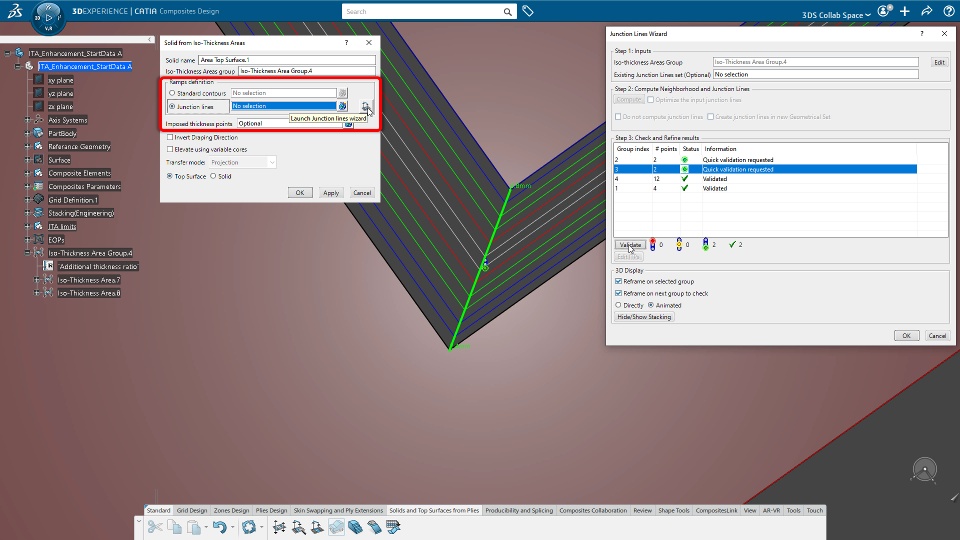Collapse the Iso-Thickness Area Group.4 node
This screenshot has height=540, width=960.
(28, 253)
